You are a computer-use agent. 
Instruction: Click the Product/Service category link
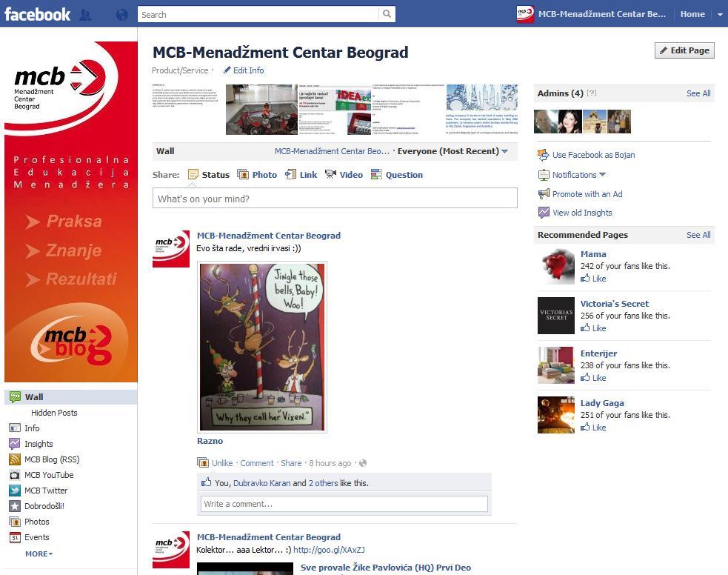[x=180, y=70]
